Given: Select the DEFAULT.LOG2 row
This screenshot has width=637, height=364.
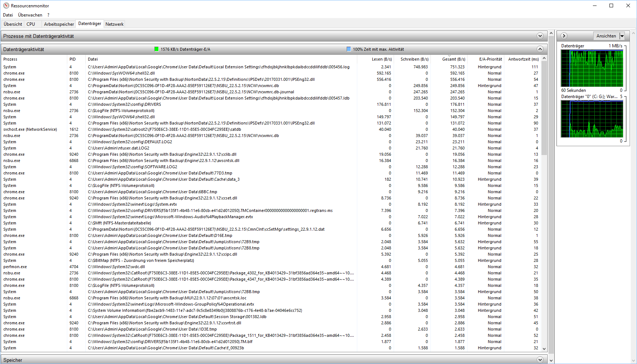Looking at the screenshot, I should pyautogui.click(x=271, y=142).
